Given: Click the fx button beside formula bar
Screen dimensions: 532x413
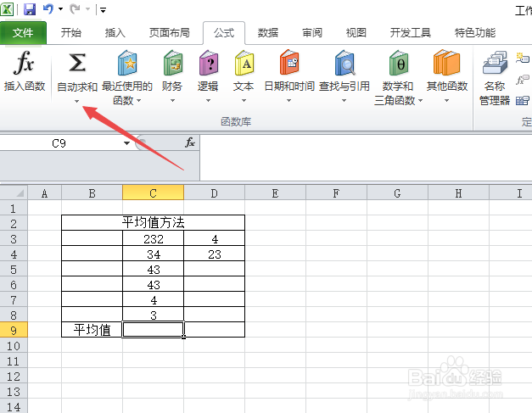Looking at the screenshot, I should tap(190, 142).
